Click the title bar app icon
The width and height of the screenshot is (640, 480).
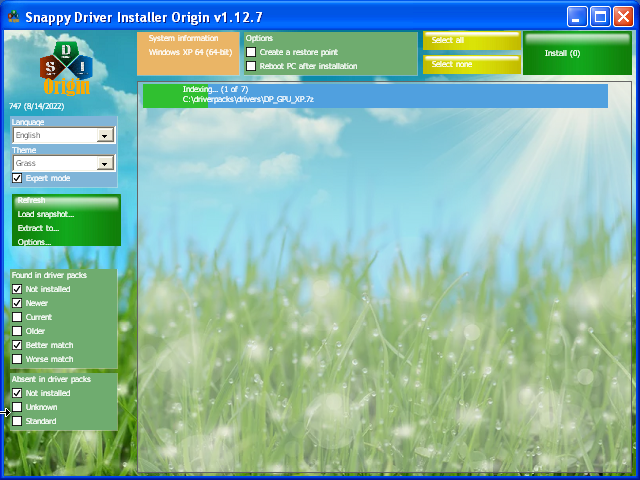point(13,17)
